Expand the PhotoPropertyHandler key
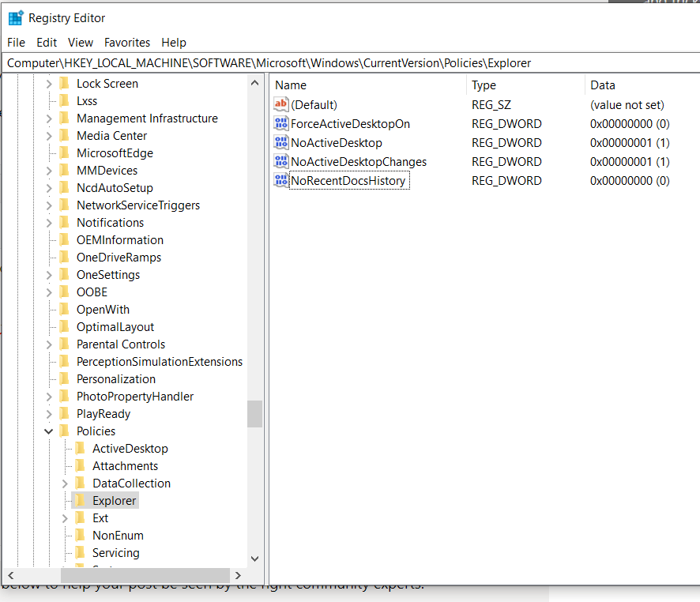The image size is (700, 602). (x=49, y=397)
